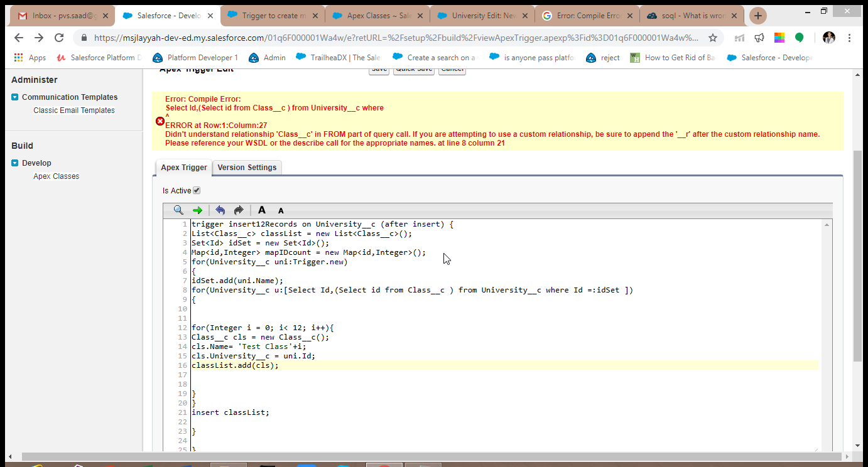Click the red error X icon beside the compile error
The height and width of the screenshot is (467, 868).
click(160, 121)
